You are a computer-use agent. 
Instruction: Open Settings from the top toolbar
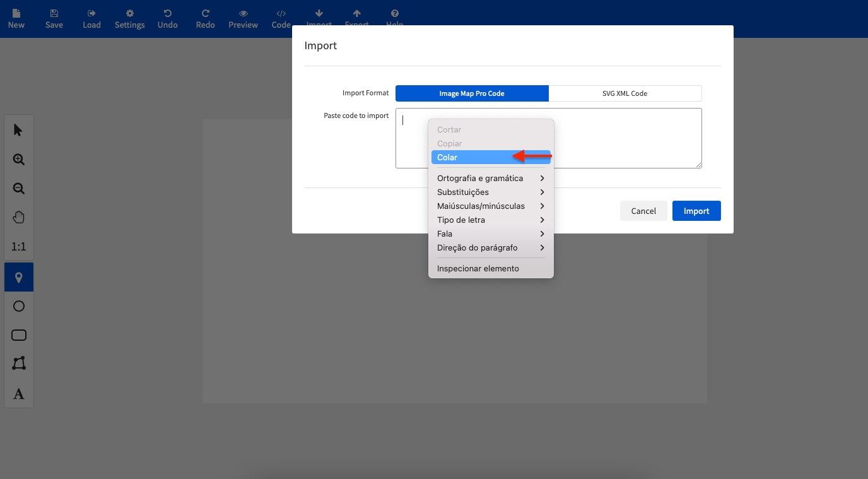(x=130, y=19)
